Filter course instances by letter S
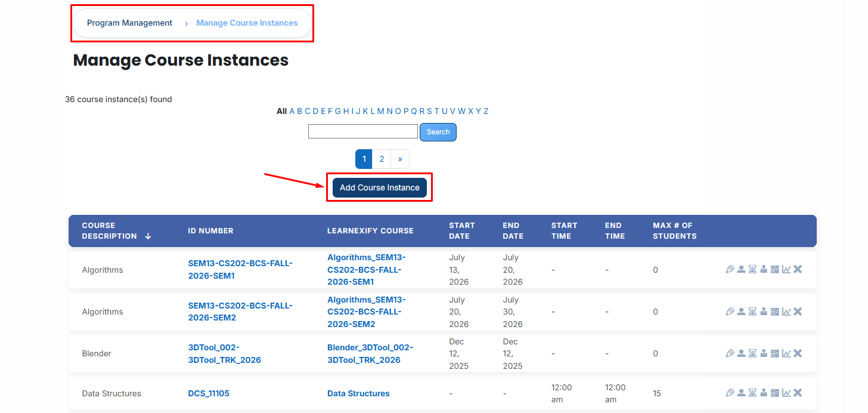 point(429,111)
